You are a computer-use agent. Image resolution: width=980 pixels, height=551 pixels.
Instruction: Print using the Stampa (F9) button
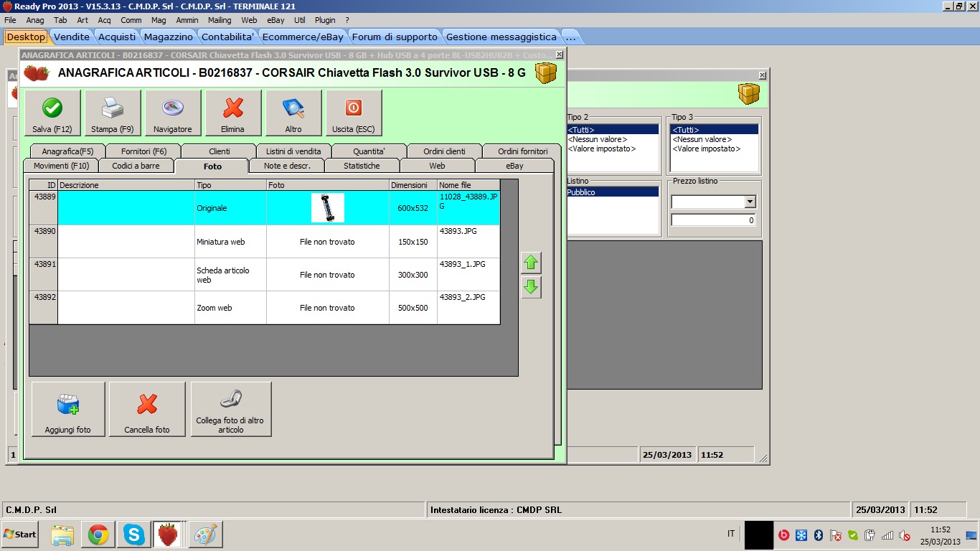(x=113, y=113)
